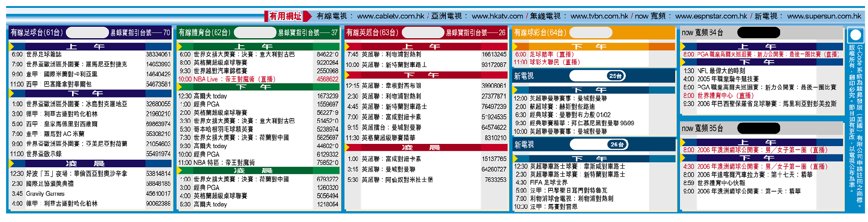Select the 12:30 高爾夫 today listing
The width and height of the screenshot is (868, 222).
click(x=258, y=96)
